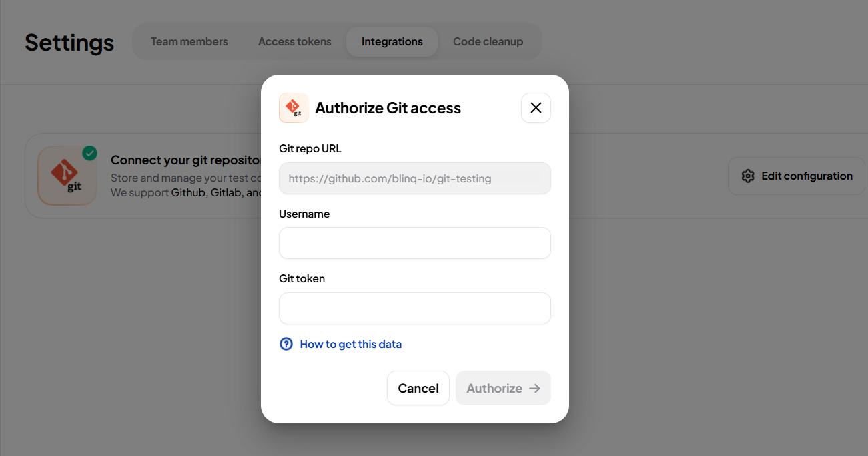Click the question mark help icon
Screen dimensions: 868x456
286,344
